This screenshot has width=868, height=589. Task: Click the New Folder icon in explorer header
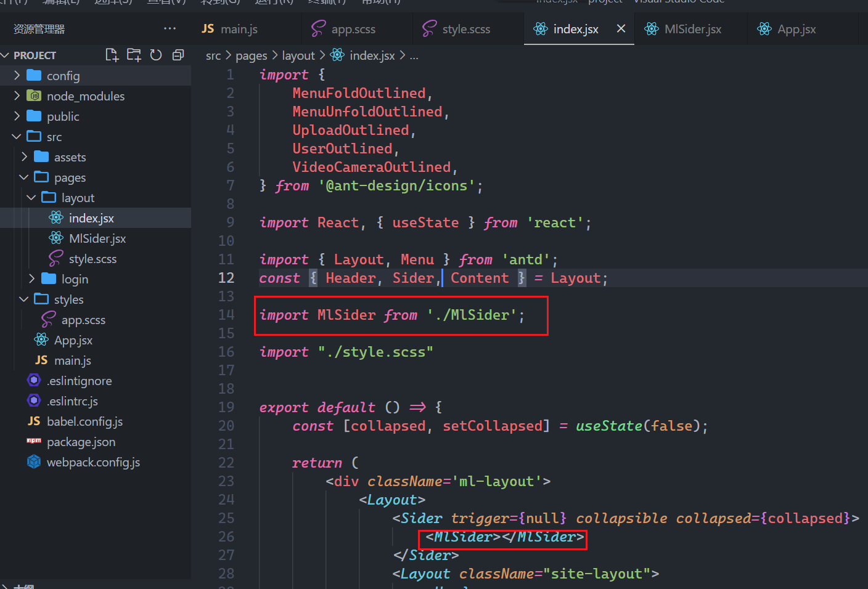134,55
